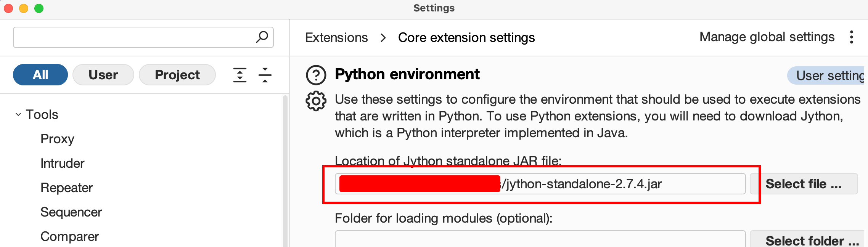Collapse the Tools tree section
This screenshot has width=868, height=247.
click(x=18, y=114)
